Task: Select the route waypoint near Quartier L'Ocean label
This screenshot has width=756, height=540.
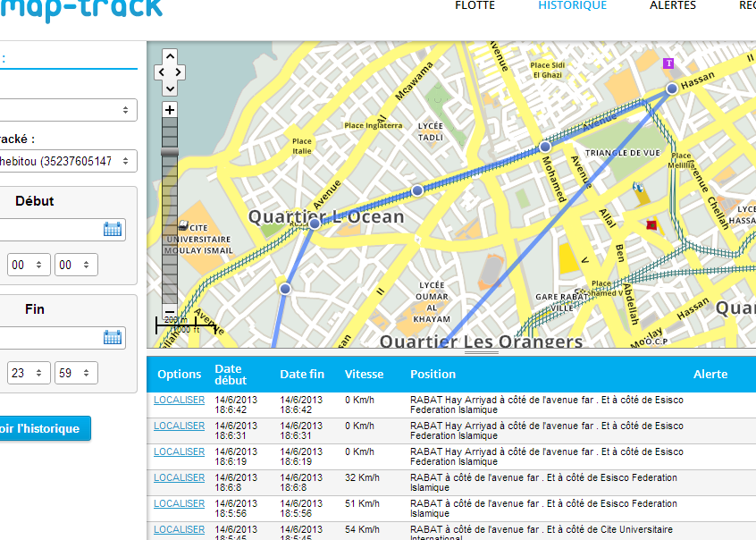Action: pos(315,223)
